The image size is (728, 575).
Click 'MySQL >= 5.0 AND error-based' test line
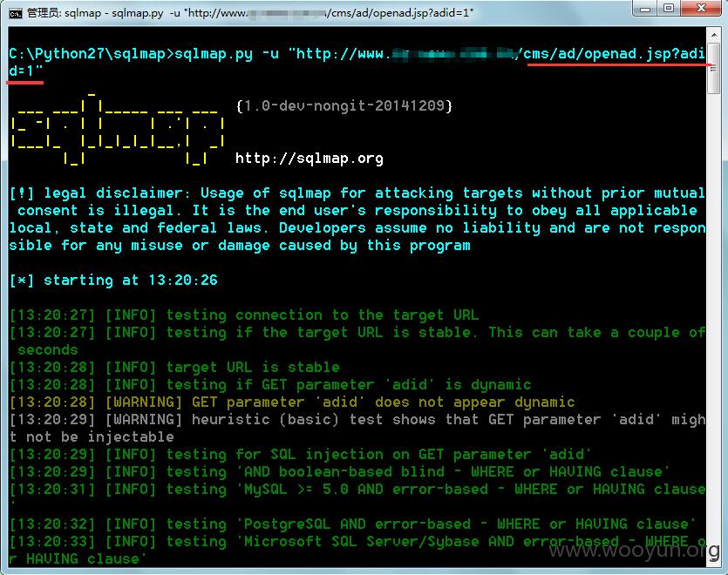pos(357,490)
